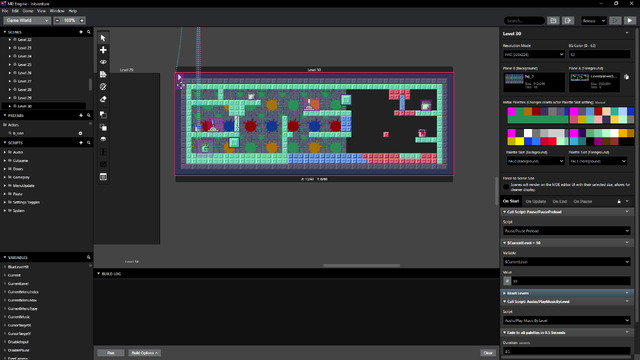Open the project folder icon in top bar
Viewport: 640px width, 360px height.
[x=553, y=20]
